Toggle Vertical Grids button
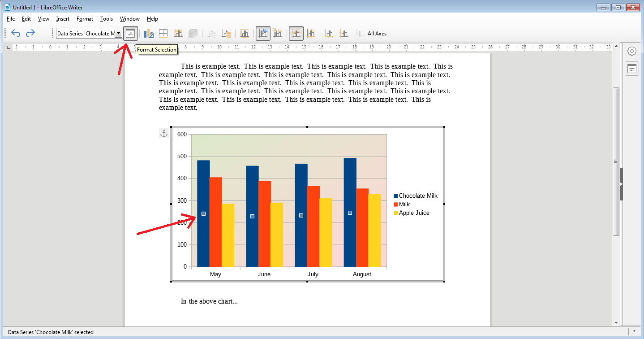This screenshot has height=339, width=644. click(x=311, y=34)
